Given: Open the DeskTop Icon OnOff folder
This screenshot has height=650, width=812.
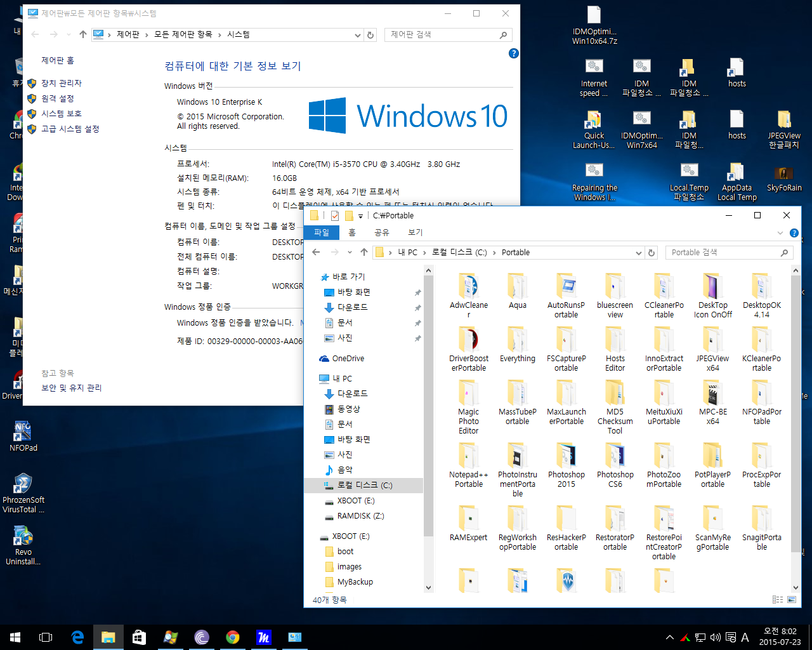Looking at the screenshot, I should pyautogui.click(x=712, y=296).
